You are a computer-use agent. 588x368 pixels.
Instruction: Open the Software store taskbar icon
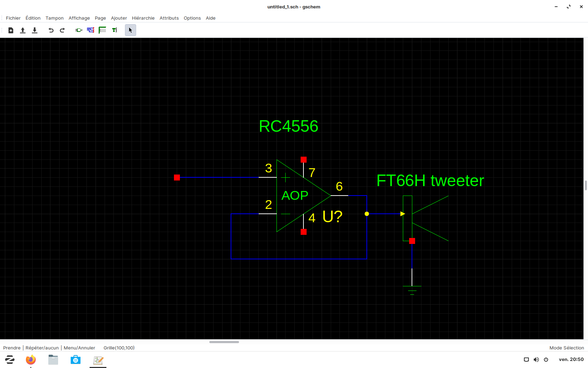click(x=76, y=360)
